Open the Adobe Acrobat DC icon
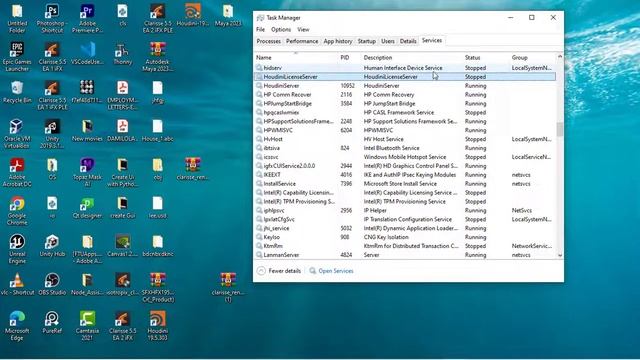The height and width of the screenshot is (360, 640). click(17, 172)
